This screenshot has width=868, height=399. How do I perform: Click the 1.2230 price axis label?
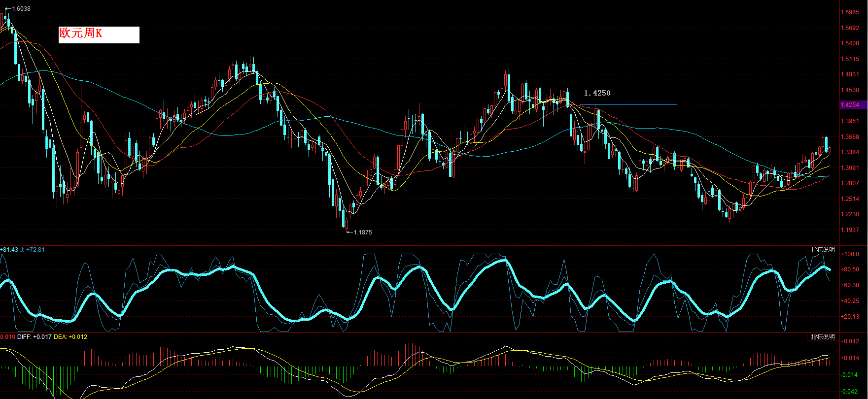pyautogui.click(x=850, y=214)
